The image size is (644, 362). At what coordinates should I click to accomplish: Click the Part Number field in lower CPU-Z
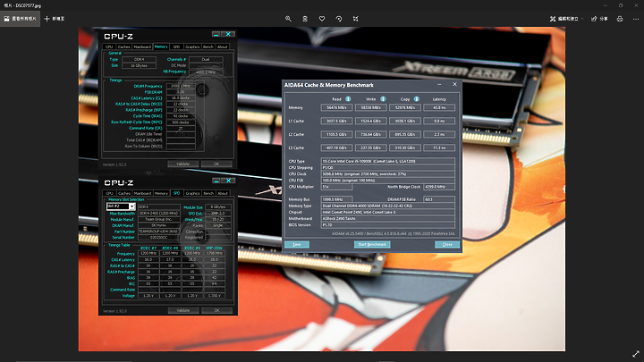(158, 232)
